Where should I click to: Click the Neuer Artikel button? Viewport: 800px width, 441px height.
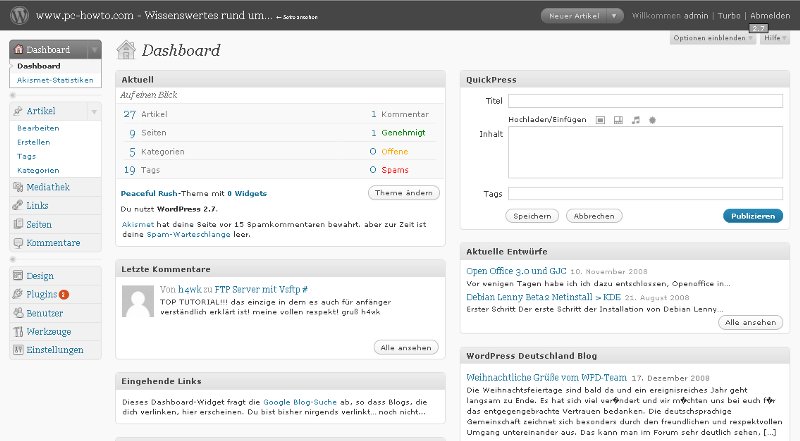pyautogui.click(x=574, y=16)
